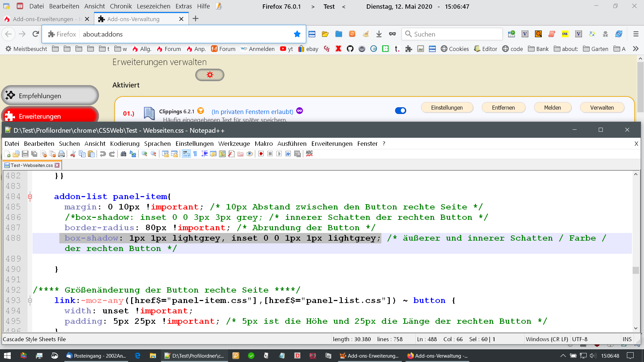Open the Sprachen menu in Notepad++

(157, 144)
